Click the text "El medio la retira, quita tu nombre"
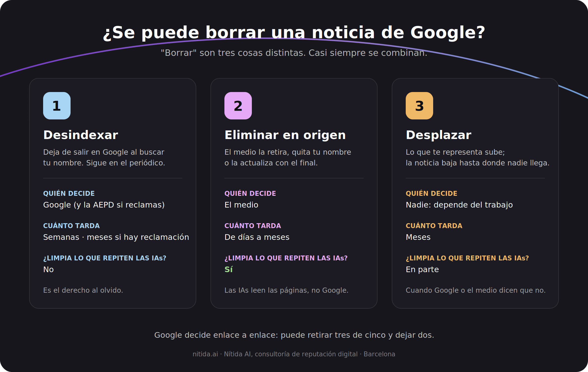This screenshot has height=372, width=588. 288,152
